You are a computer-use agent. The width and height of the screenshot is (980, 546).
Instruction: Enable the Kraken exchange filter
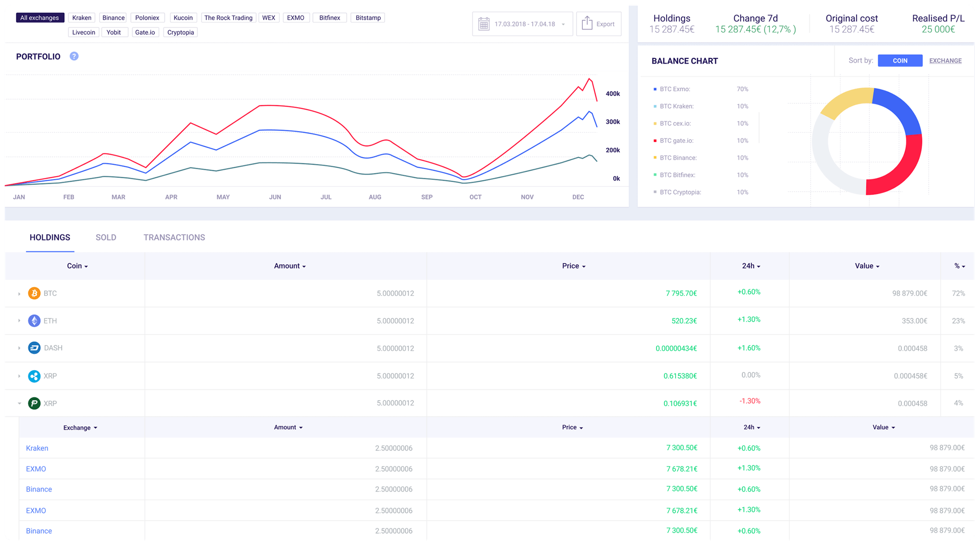point(81,18)
